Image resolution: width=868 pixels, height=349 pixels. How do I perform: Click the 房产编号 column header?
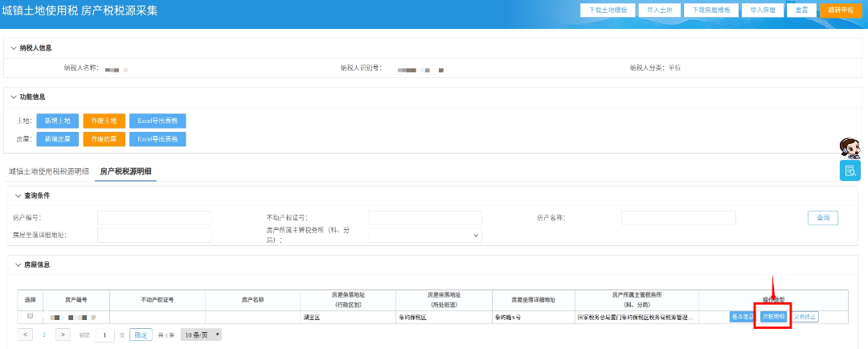click(76, 300)
